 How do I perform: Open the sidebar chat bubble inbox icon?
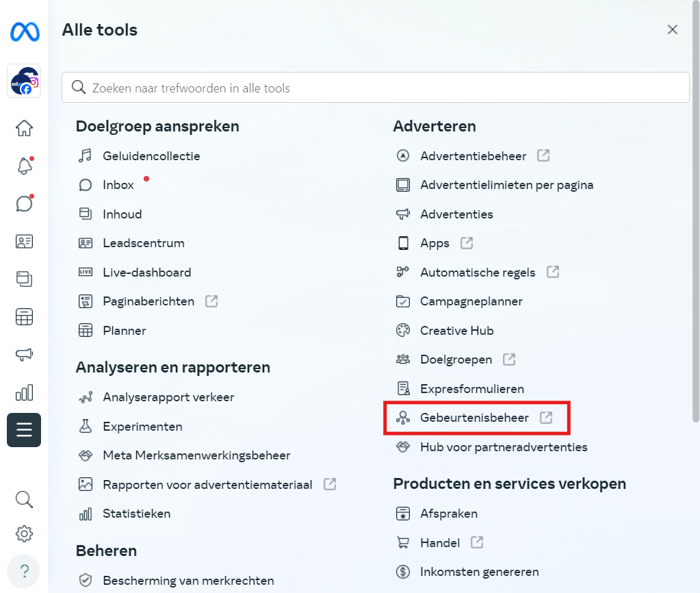tap(25, 203)
